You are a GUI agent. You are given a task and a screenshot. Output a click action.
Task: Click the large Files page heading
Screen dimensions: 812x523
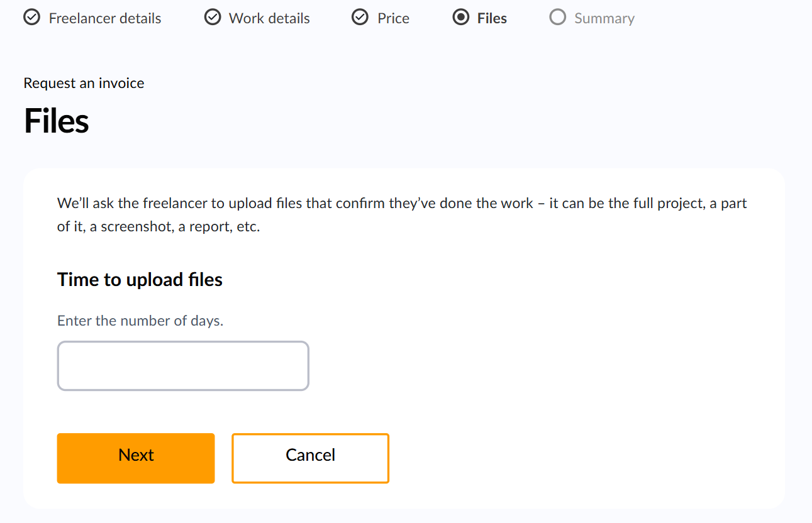(x=57, y=121)
